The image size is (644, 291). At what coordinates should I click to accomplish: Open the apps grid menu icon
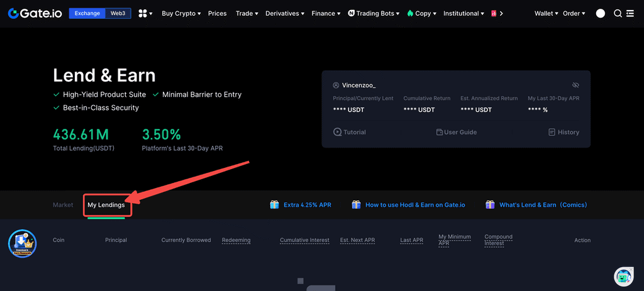click(145, 13)
